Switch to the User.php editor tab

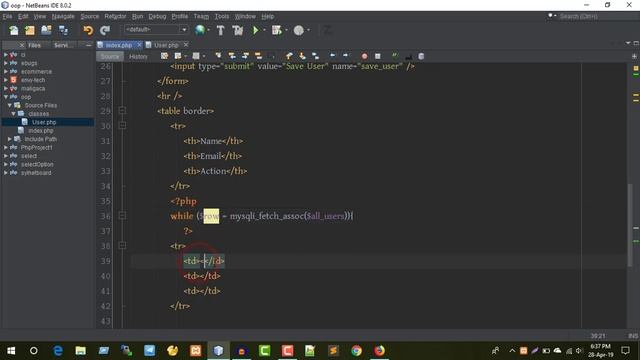(x=166, y=45)
